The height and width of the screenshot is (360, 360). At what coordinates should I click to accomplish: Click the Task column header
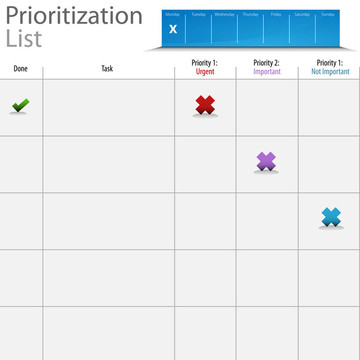pos(107,69)
